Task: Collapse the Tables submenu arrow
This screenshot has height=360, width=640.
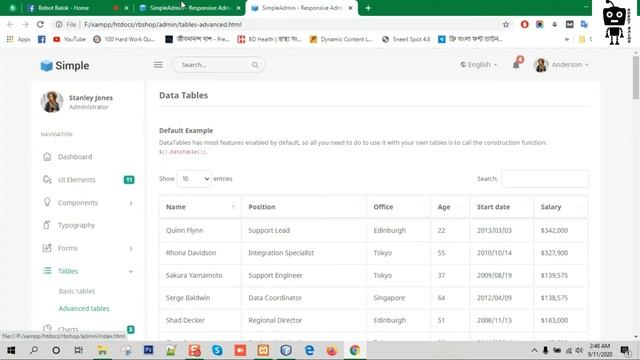Action: pyautogui.click(x=131, y=271)
